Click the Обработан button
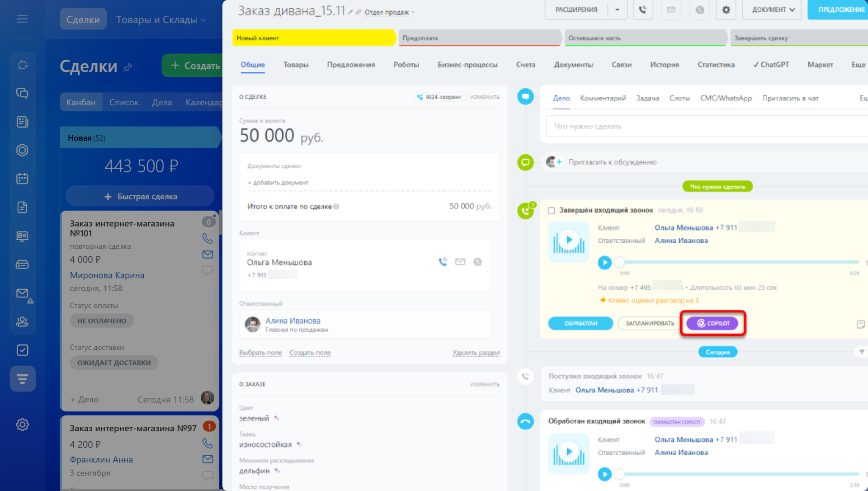The width and height of the screenshot is (868, 491). click(580, 323)
